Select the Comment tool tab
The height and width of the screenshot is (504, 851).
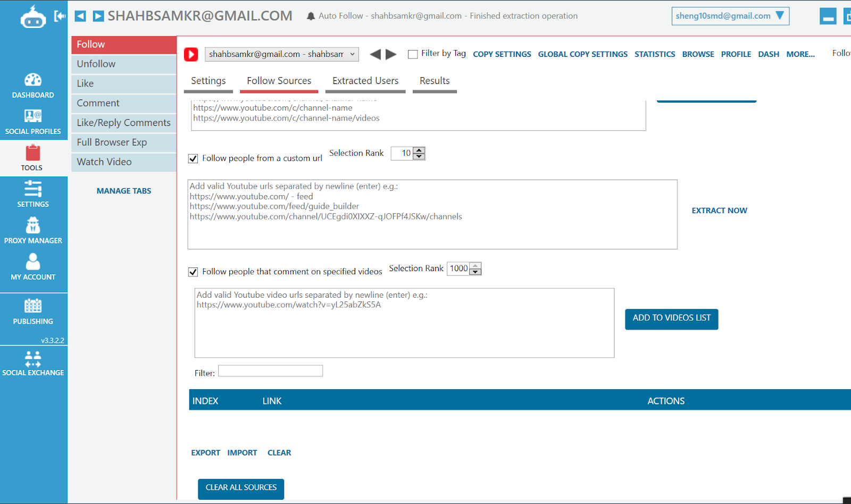point(123,104)
